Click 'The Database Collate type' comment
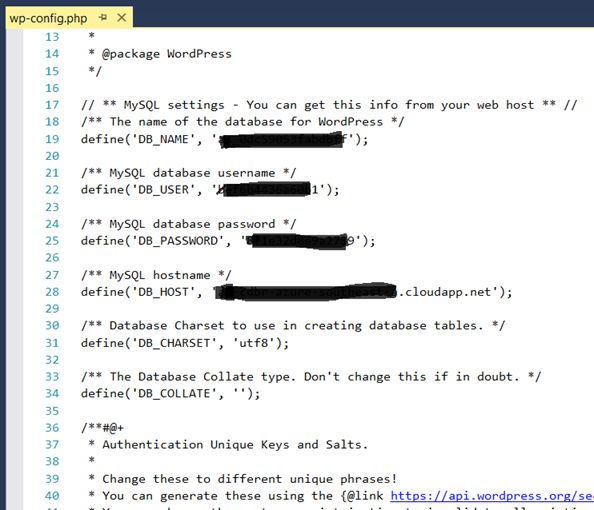 tap(311, 377)
